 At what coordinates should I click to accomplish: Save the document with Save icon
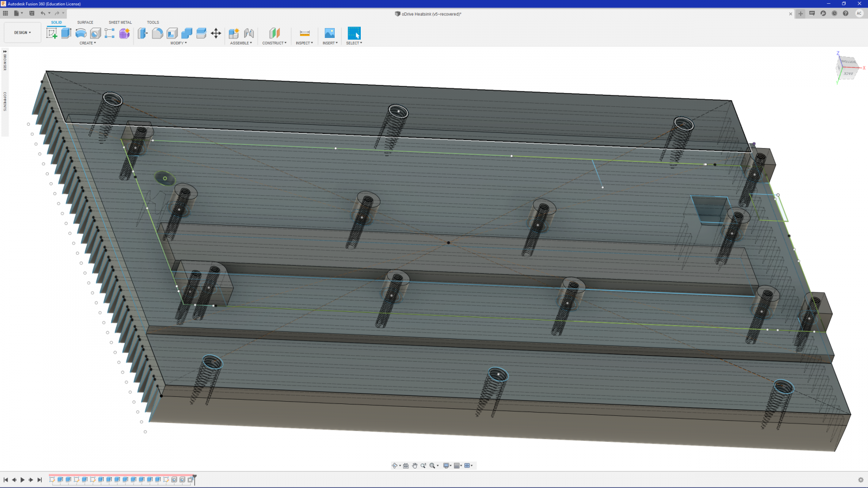[31, 14]
